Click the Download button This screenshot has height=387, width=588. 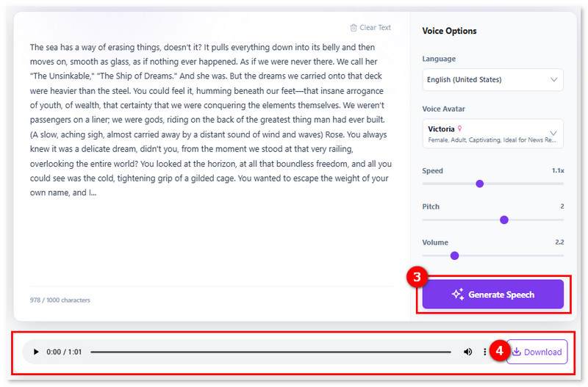pyautogui.click(x=537, y=352)
